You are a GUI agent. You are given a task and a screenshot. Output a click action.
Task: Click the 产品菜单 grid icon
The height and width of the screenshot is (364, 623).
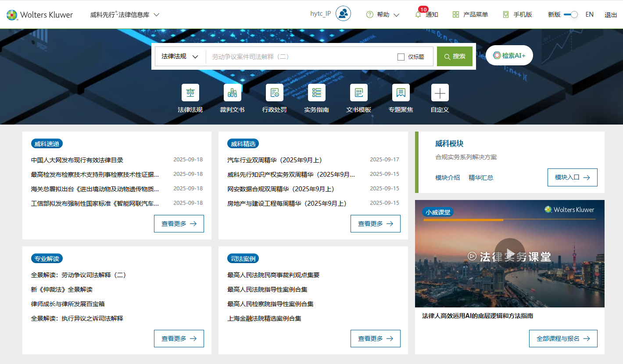[x=456, y=14]
